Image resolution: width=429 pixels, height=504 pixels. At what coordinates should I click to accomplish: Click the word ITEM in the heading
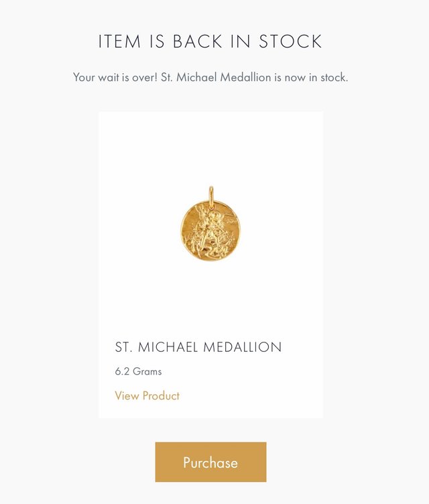[x=119, y=41]
